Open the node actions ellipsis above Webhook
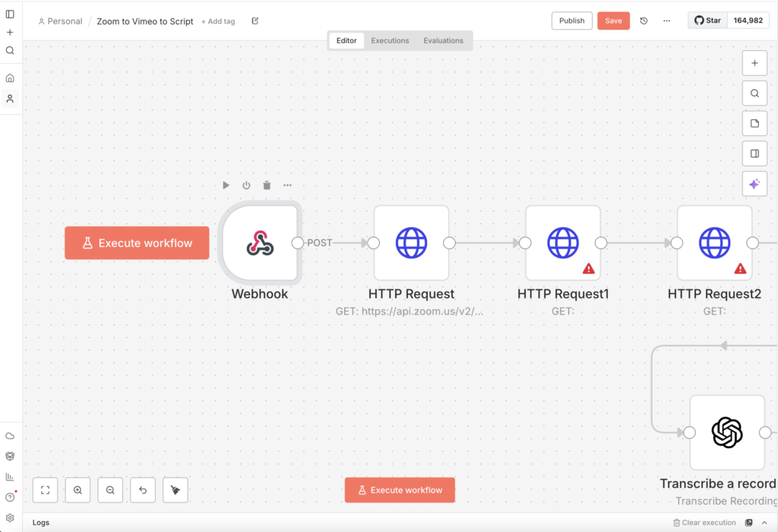 click(x=287, y=185)
